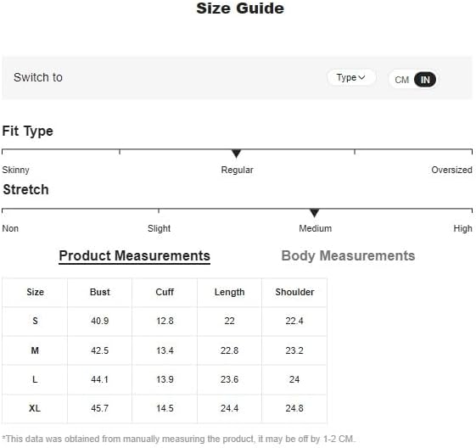476x448 pixels.
Task: Switch to the Body Measurements tab
Action: [x=348, y=255]
